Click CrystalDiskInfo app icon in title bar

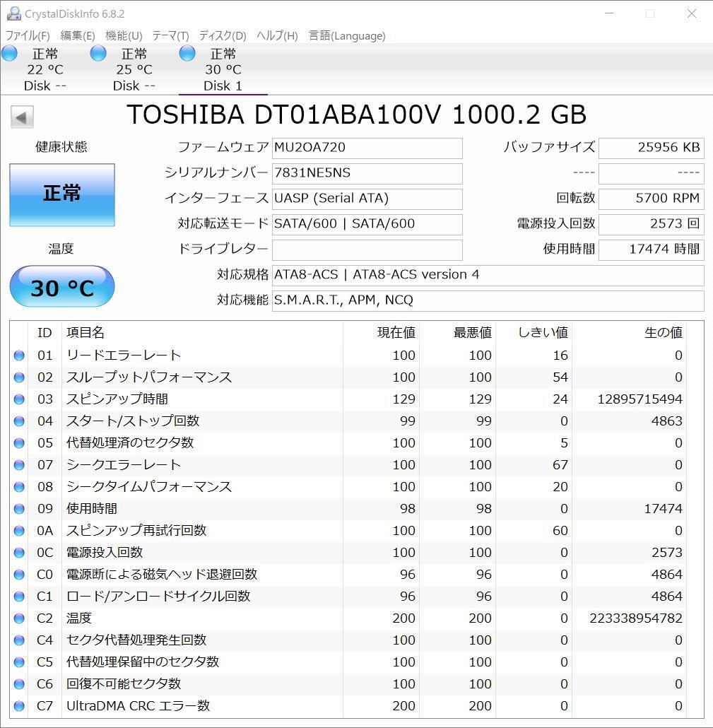coord(13,14)
